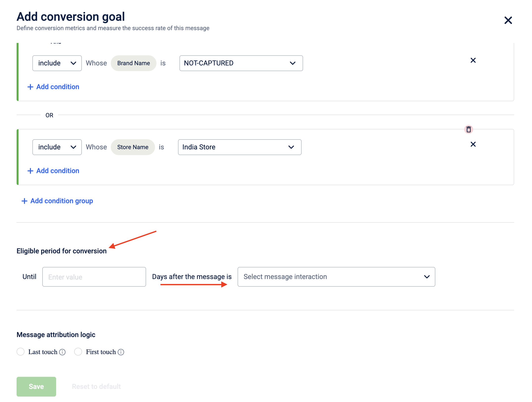Click the Until days Enter value field
The width and height of the screenshot is (532, 402).
coord(94,277)
